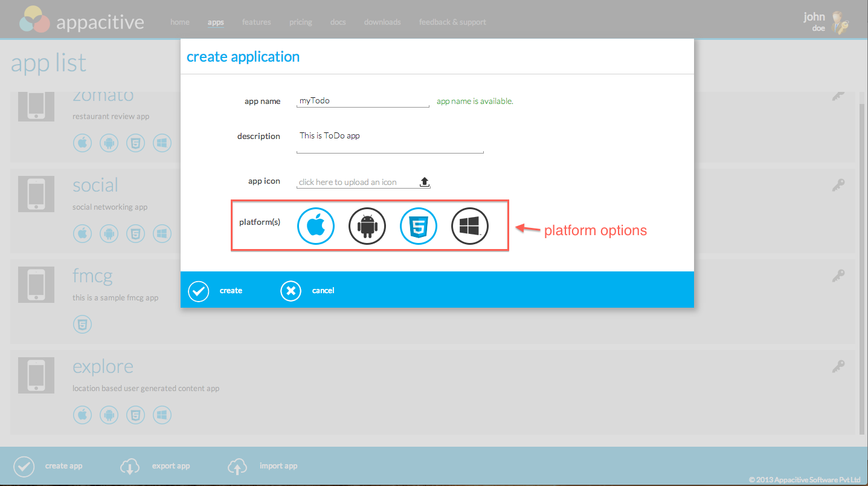
Task: Open the fmcg app title
Action: pos(92,276)
